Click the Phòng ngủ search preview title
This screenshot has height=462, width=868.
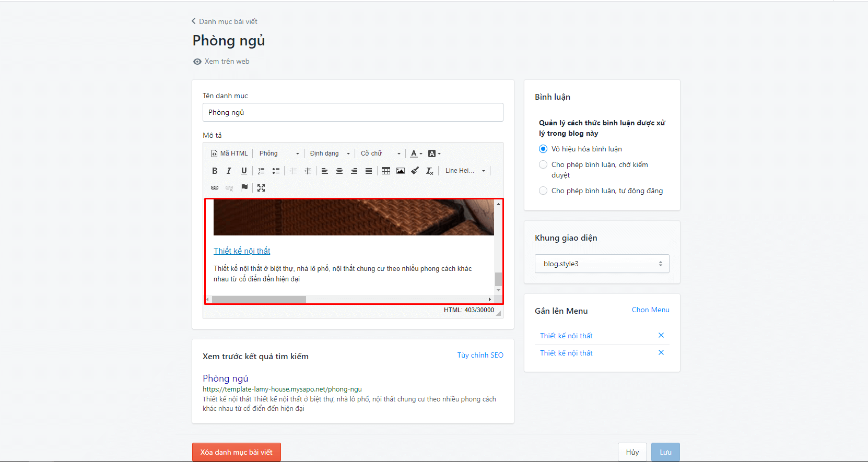click(x=226, y=378)
